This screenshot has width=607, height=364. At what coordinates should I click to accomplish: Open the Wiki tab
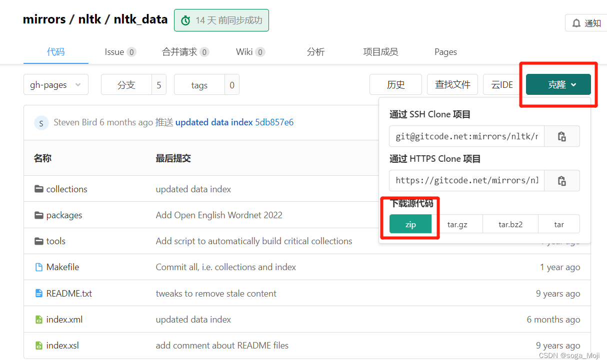pos(250,52)
